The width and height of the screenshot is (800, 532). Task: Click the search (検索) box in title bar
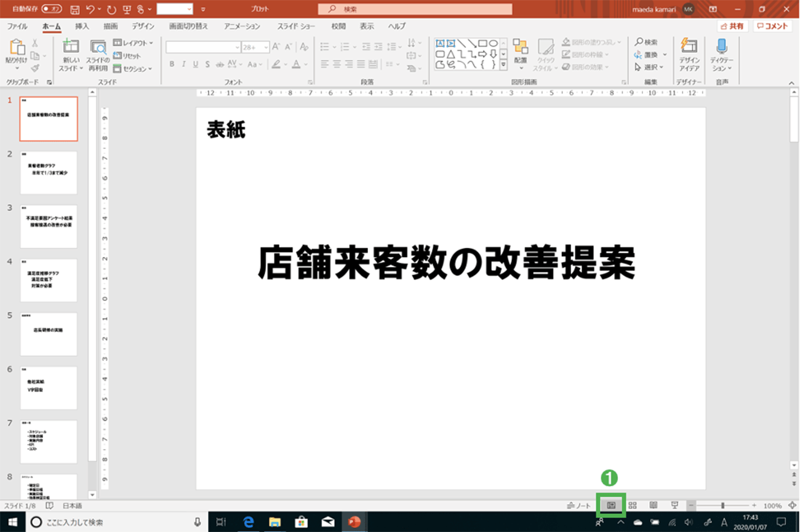point(415,9)
